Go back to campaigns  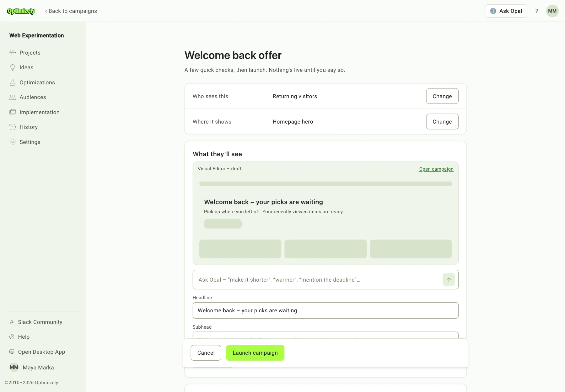71,11
